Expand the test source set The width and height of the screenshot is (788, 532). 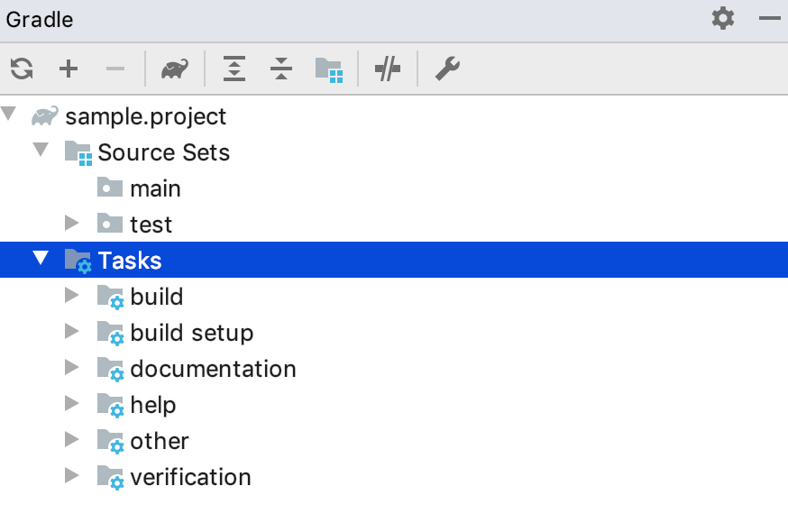[72, 223]
